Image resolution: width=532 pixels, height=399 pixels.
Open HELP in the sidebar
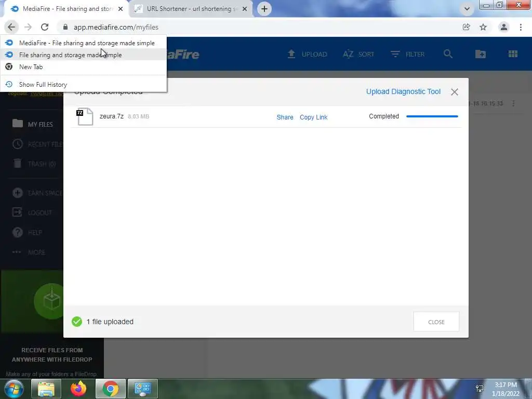tap(27, 232)
